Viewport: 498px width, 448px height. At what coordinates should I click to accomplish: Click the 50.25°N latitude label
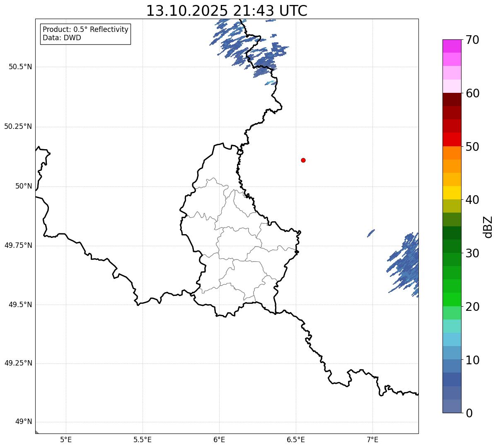18,126
